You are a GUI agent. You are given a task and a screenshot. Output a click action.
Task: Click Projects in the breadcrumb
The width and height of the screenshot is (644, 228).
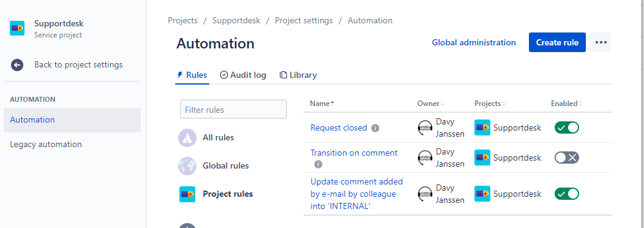[183, 20]
